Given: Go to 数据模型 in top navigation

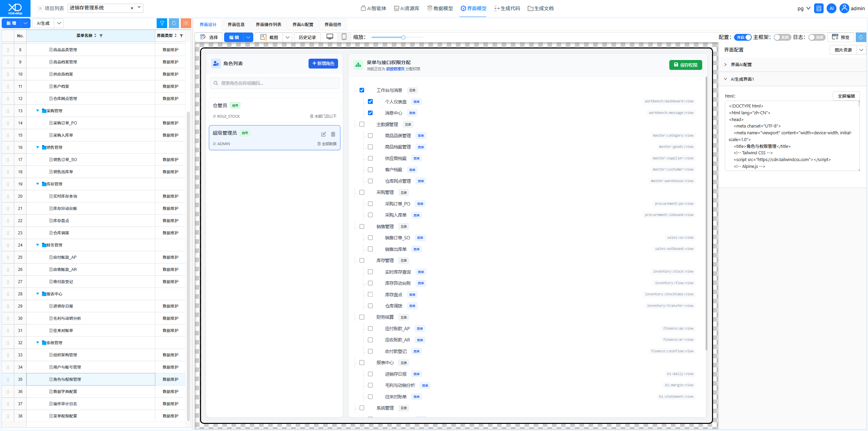Looking at the screenshot, I should point(440,8).
